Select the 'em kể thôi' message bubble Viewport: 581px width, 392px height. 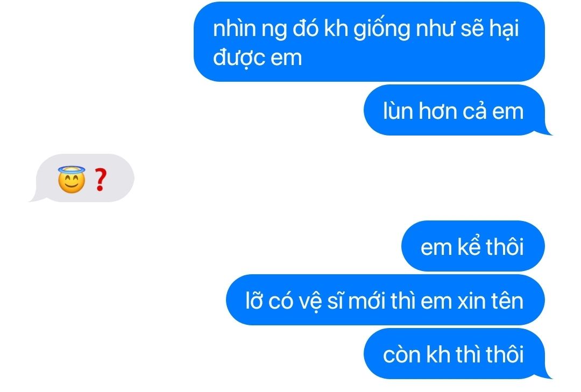coord(473,246)
